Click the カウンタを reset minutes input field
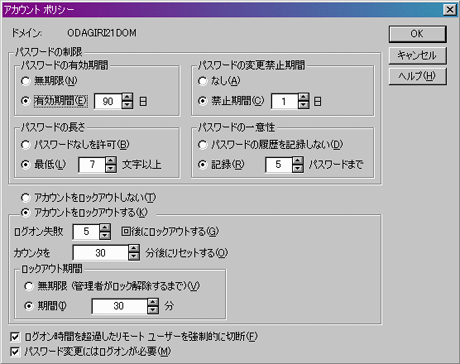The image size is (460, 364). tap(101, 253)
